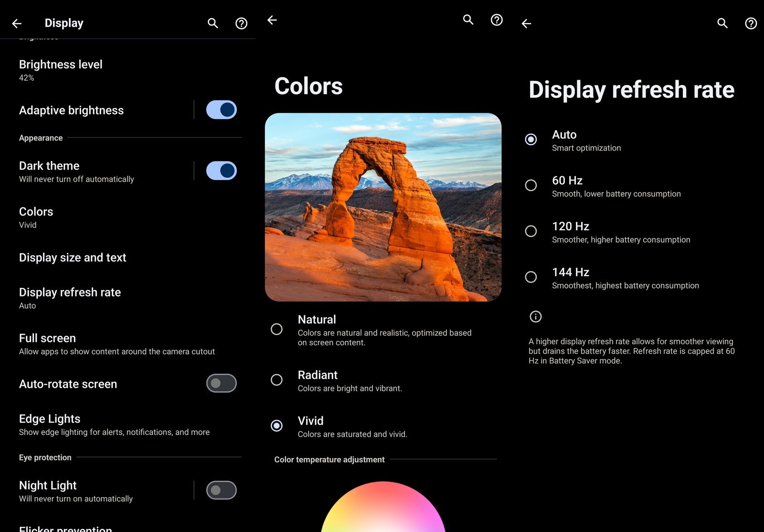Open the Colors setting showing Vivid

click(127, 217)
